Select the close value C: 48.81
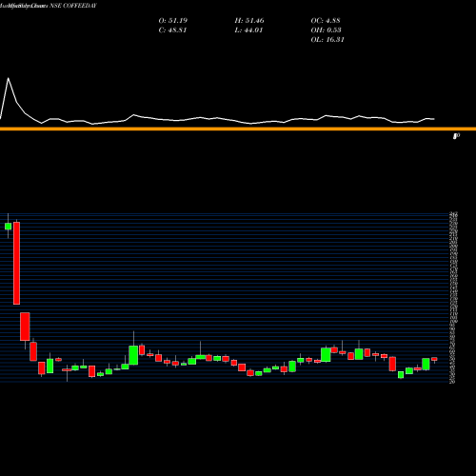This screenshot has width=476, height=476. 172,30
